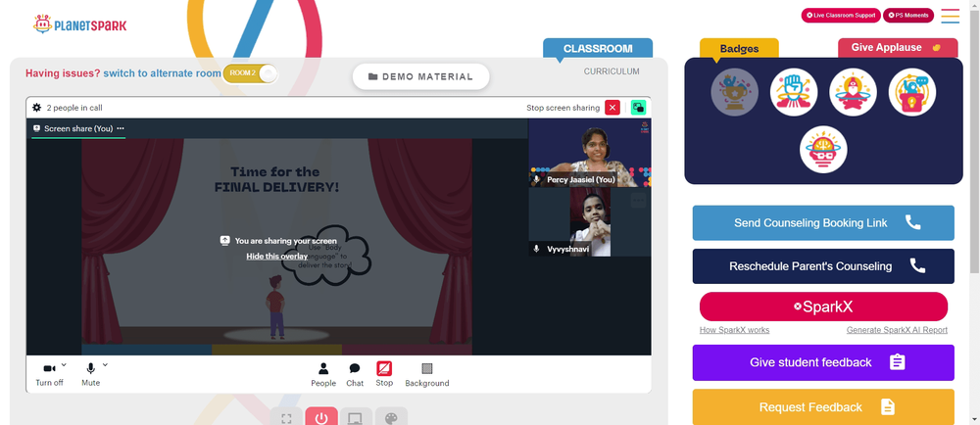Switch to the CLASSROOM tab
This screenshot has width=980, height=425.
[x=598, y=48]
